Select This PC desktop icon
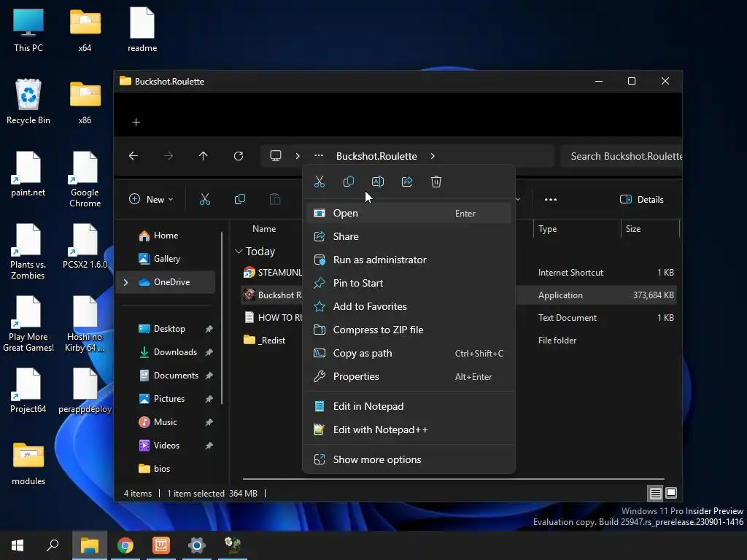This screenshot has height=560, width=747. (x=28, y=29)
